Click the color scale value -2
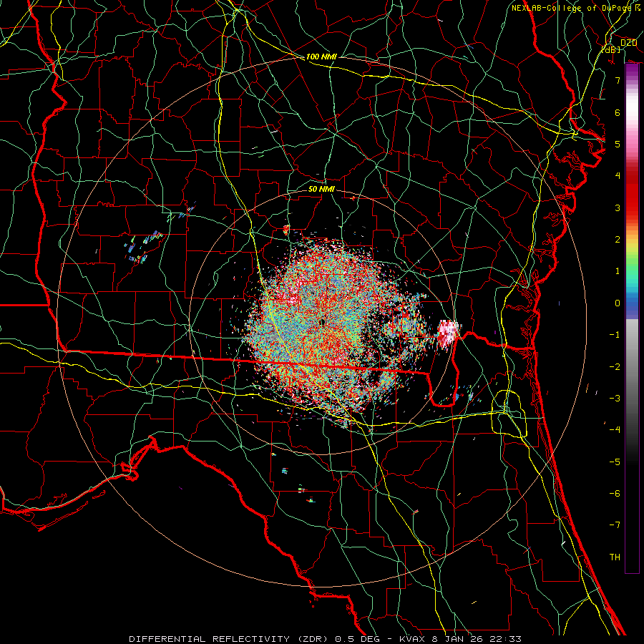This screenshot has height=644, width=644. click(x=615, y=367)
